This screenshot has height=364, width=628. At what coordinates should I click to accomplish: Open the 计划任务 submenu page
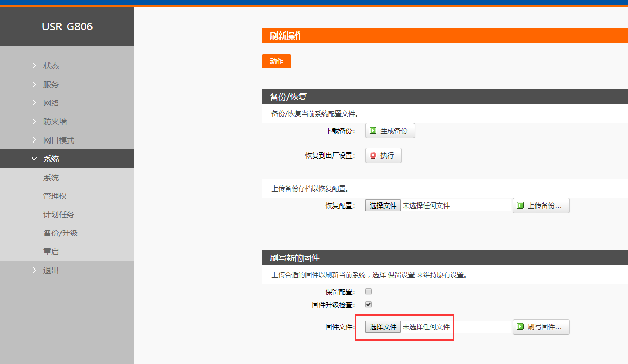pos(58,214)
